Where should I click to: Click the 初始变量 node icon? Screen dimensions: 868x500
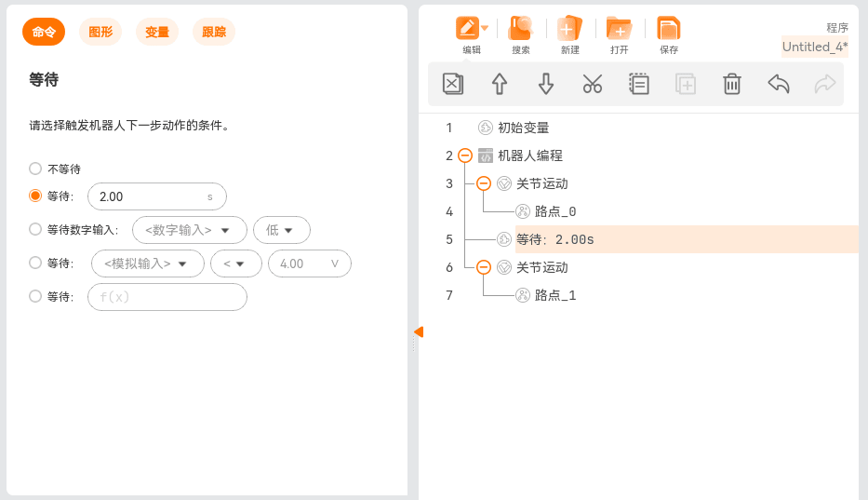click(x=485, y=128)
